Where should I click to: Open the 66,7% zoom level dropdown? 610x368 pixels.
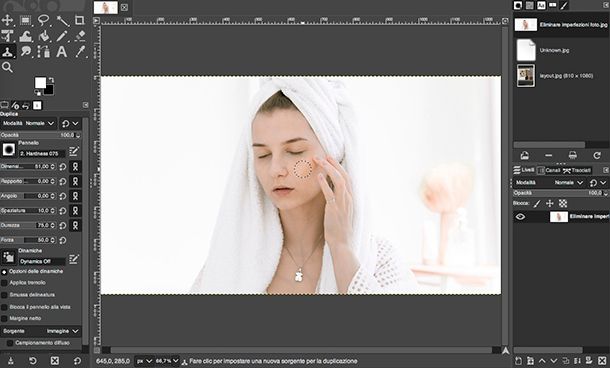pos(167,361)
